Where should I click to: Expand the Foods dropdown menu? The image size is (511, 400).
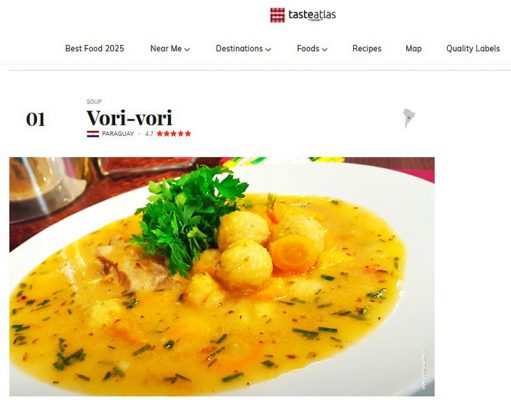(x=312, y=49)
